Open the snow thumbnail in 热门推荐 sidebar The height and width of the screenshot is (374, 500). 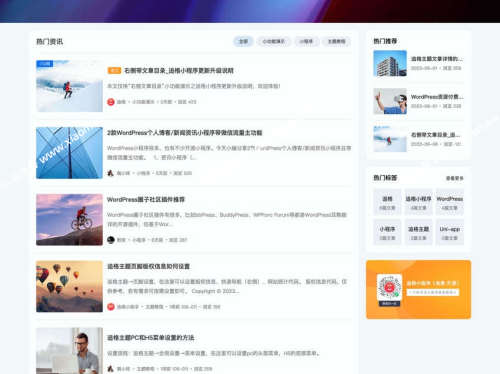(390, 139)
